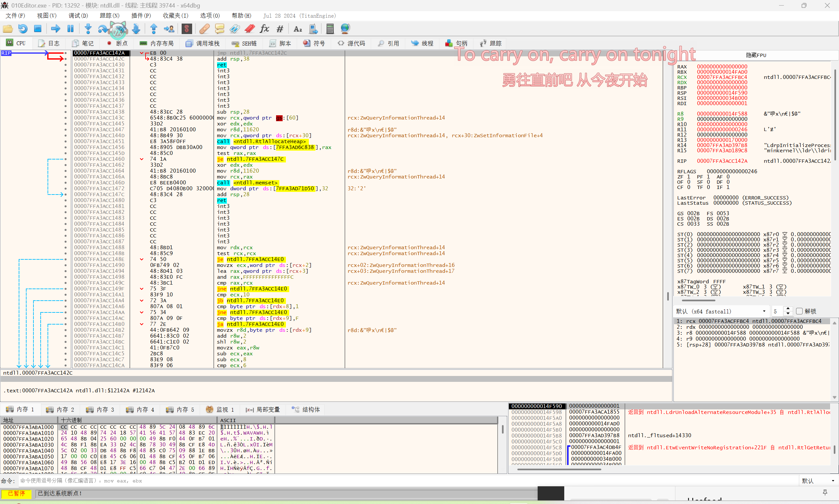Click the 隐藏FPU button
Image resolution: width=839 pixels, height=504 pixels.
pyautogui.click(x=755, y=55)
